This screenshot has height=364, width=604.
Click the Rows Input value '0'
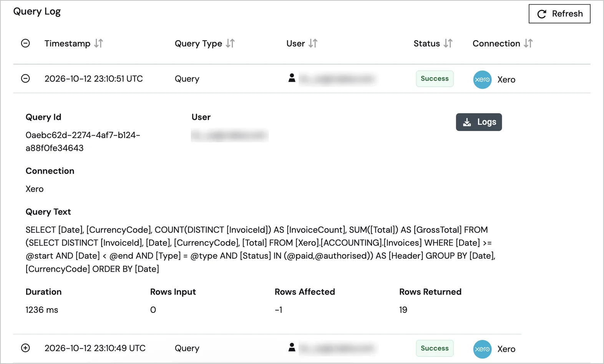pyautogui.click(x=153, y=310)
